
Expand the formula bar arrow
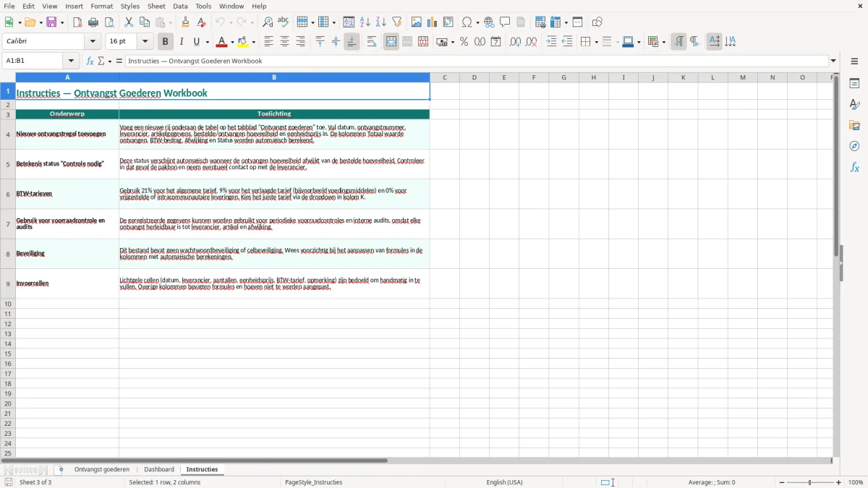coord(833,61)
